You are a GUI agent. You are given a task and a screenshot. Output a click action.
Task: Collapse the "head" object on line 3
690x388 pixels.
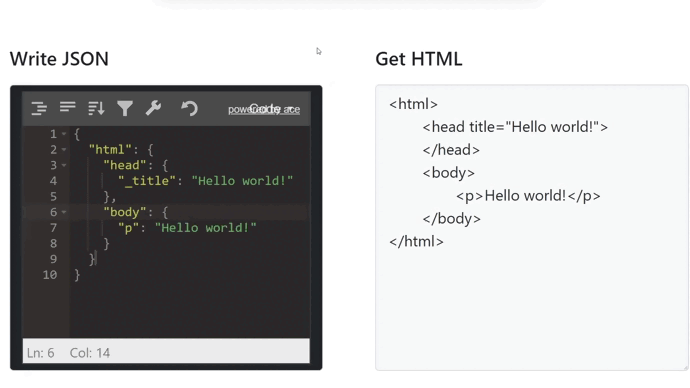click(x=64, y=165)
